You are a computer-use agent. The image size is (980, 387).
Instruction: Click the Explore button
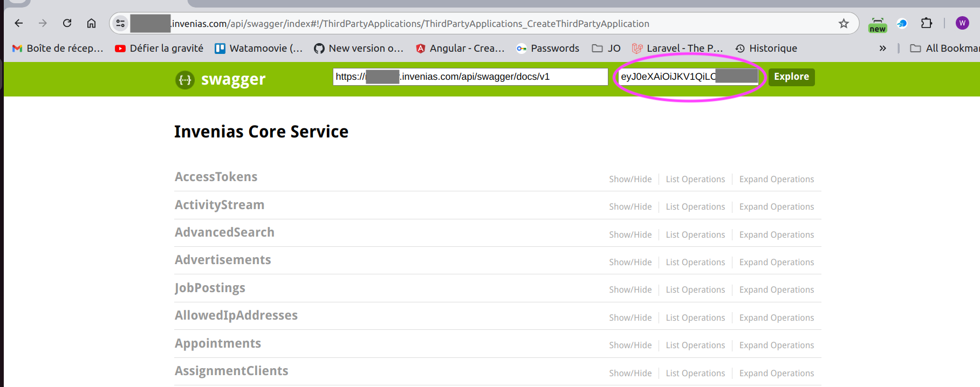791,77
